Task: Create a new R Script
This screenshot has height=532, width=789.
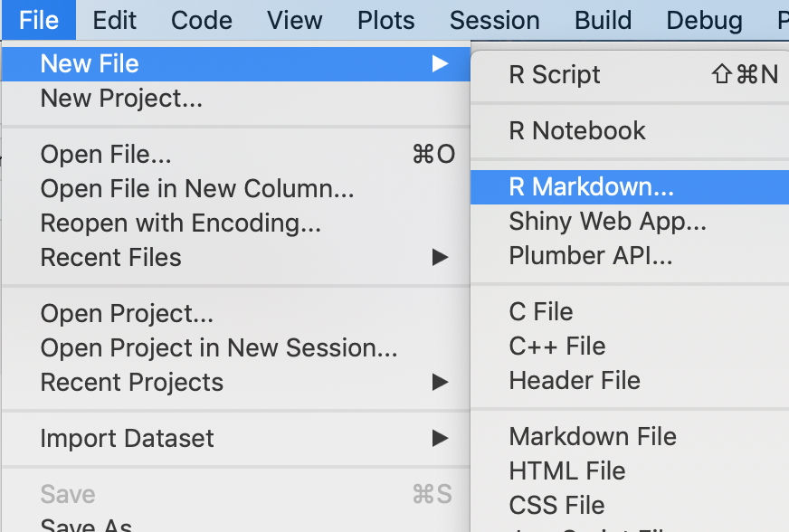Action: click(x=555, y=75)
